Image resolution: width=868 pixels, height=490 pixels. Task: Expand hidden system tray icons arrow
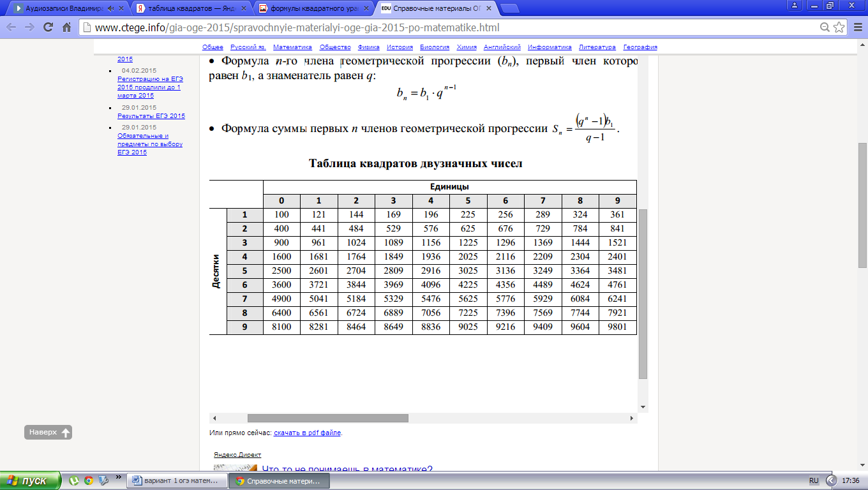pyautogui.click(x=831, y=480)
